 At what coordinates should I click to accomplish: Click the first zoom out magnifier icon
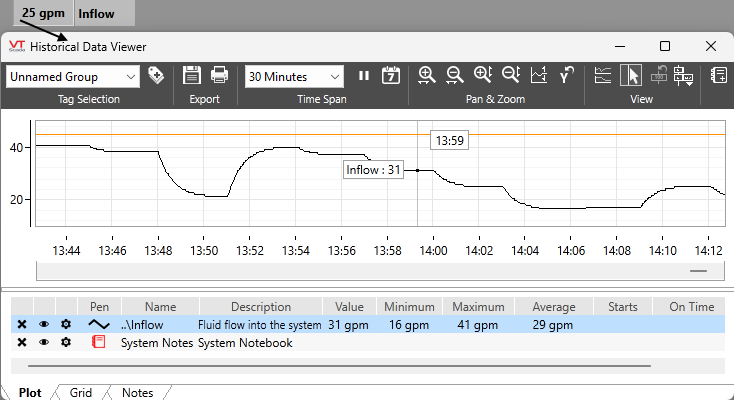455,76
